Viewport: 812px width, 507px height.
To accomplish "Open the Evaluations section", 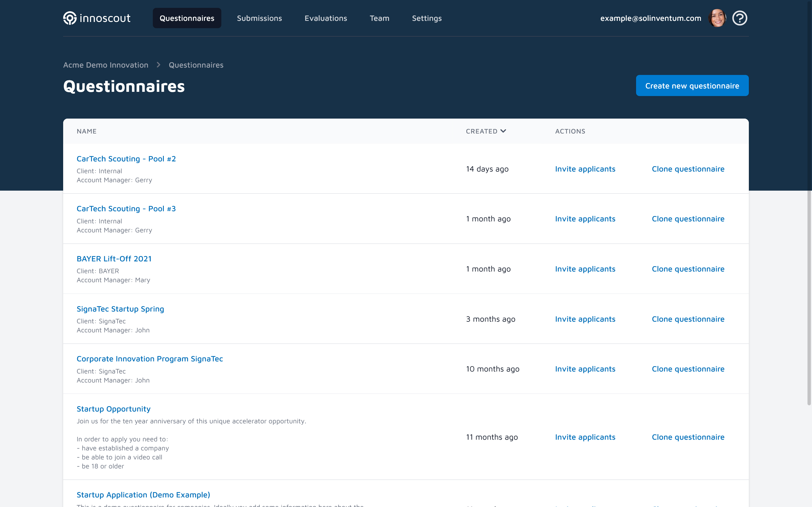I will tap(325, 18).
